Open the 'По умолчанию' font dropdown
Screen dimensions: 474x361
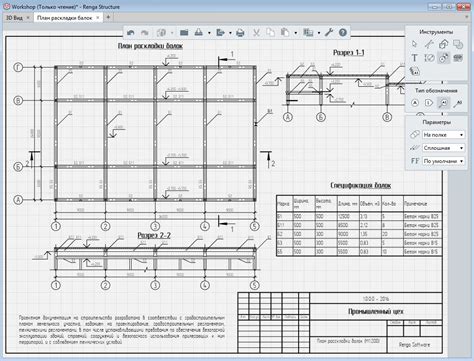[443, 161]
